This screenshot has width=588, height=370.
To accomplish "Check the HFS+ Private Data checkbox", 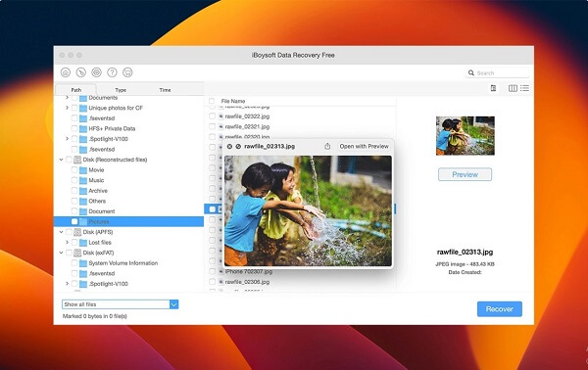I will pyautogui.click(x=74, y=128).
